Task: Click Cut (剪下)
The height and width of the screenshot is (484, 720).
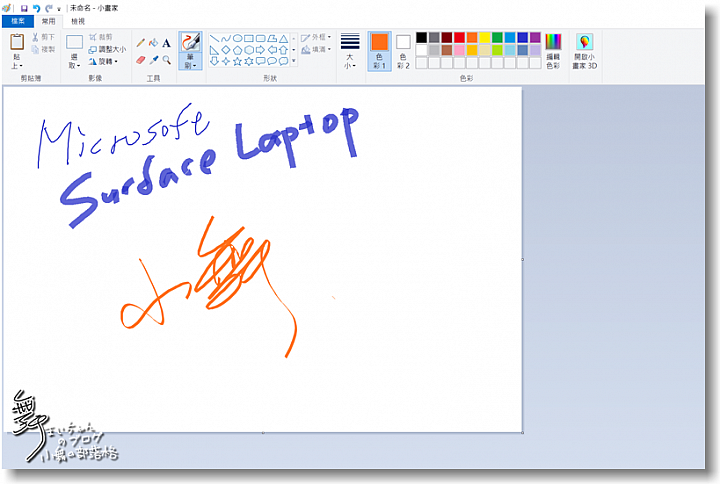Action: click(x=43, y=37)
